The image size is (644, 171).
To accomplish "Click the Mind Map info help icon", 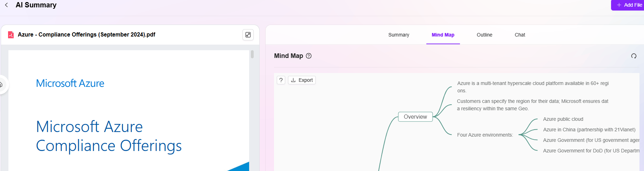I will tap(309, 56).
